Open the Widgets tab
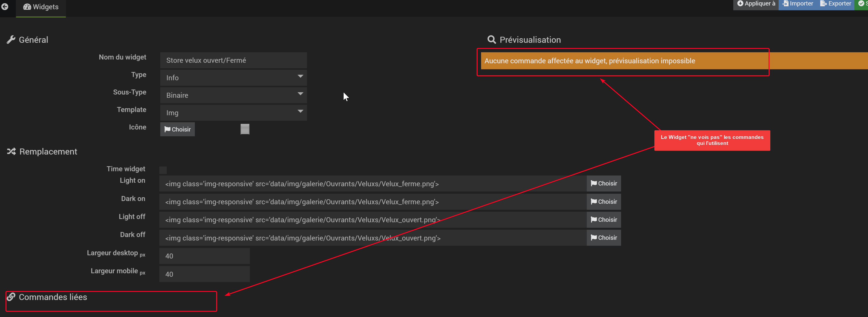868x317 pixels. tap(41, 7)
